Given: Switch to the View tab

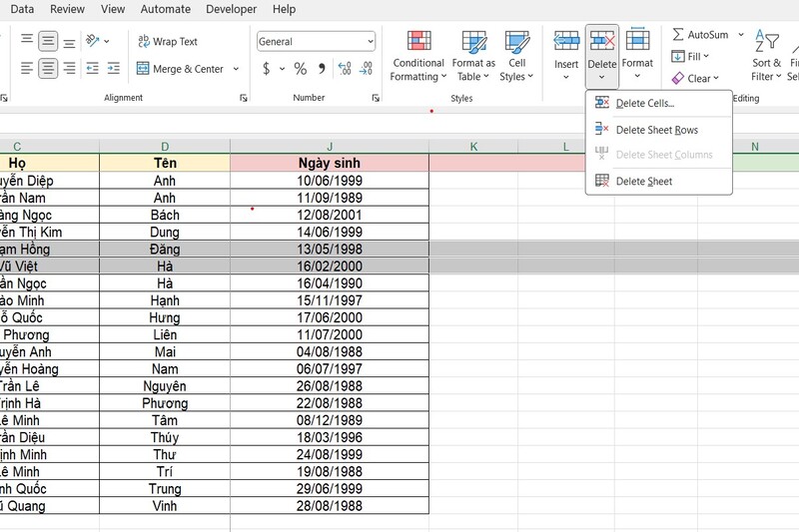Looking at the screenshot, I should (113, 9).
